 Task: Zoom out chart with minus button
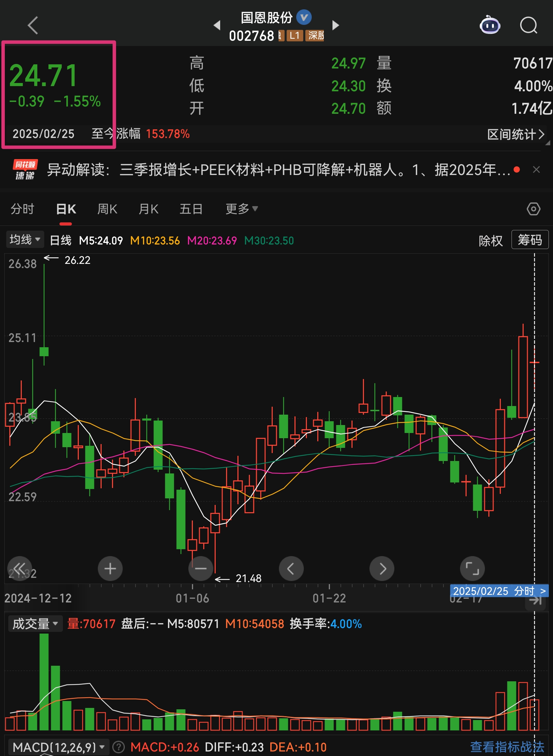pos(201,569)
